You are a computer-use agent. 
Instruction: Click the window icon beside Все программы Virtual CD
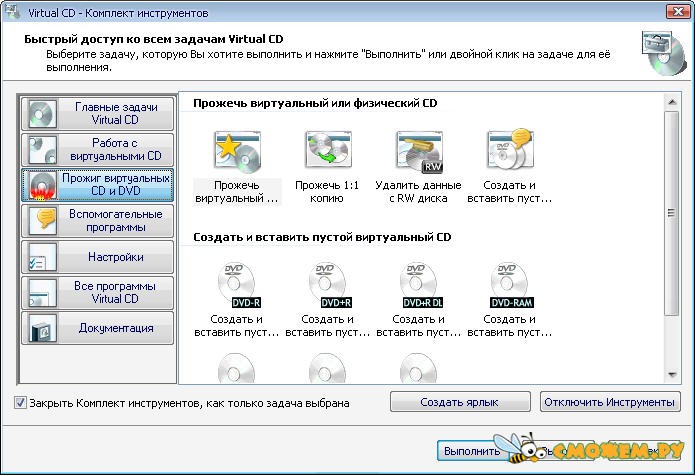pyautogui.click(x=42, y=292)
